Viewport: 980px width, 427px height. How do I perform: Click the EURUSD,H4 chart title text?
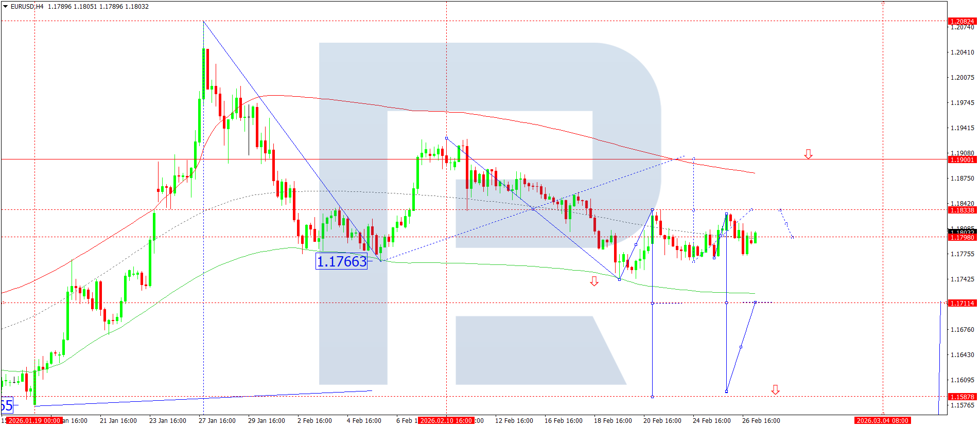click(27, 7)
